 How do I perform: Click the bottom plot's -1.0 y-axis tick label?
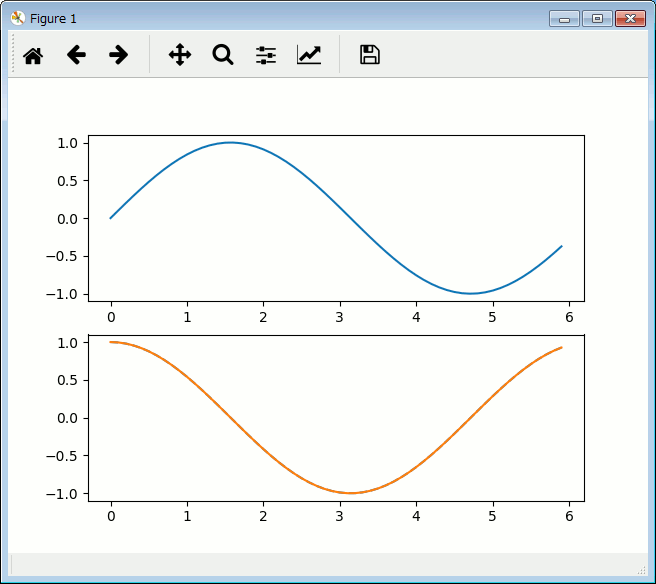[x=65, y=494]
